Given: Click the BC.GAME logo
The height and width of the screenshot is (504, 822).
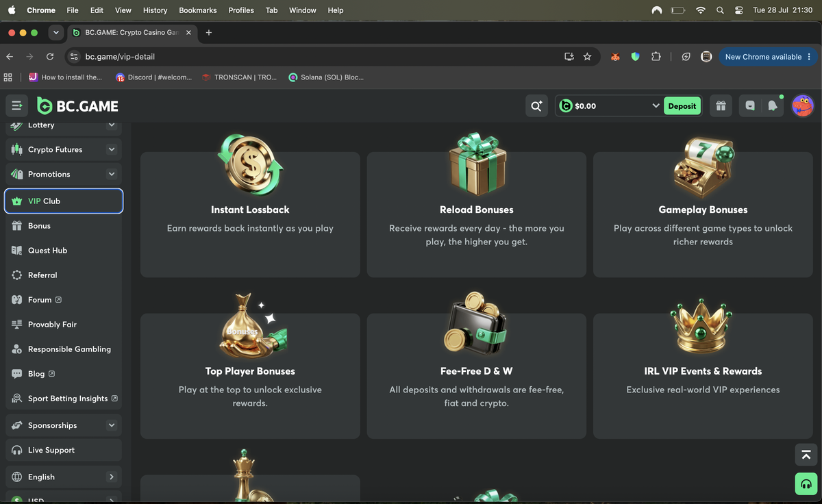Looking at the screenshot, I should [77, 106].
